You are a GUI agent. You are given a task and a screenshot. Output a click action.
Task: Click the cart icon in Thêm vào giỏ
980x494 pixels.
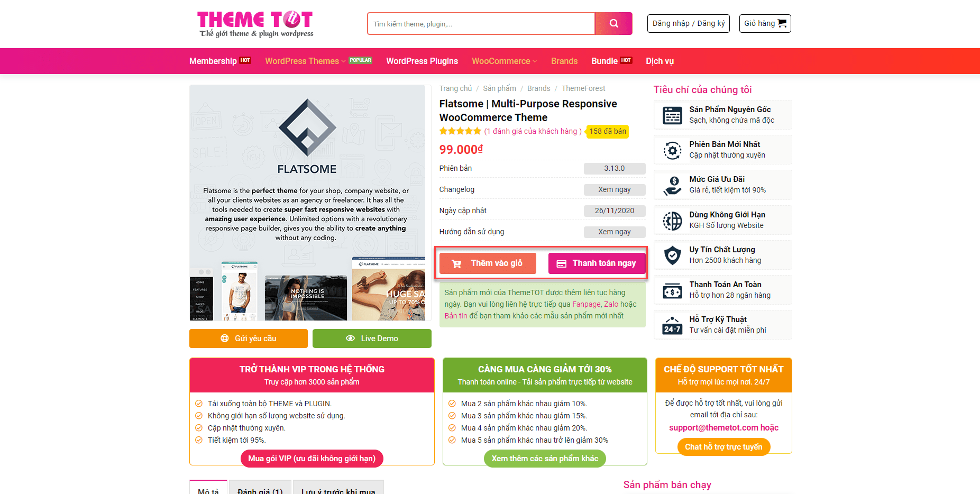click(456, 263)
